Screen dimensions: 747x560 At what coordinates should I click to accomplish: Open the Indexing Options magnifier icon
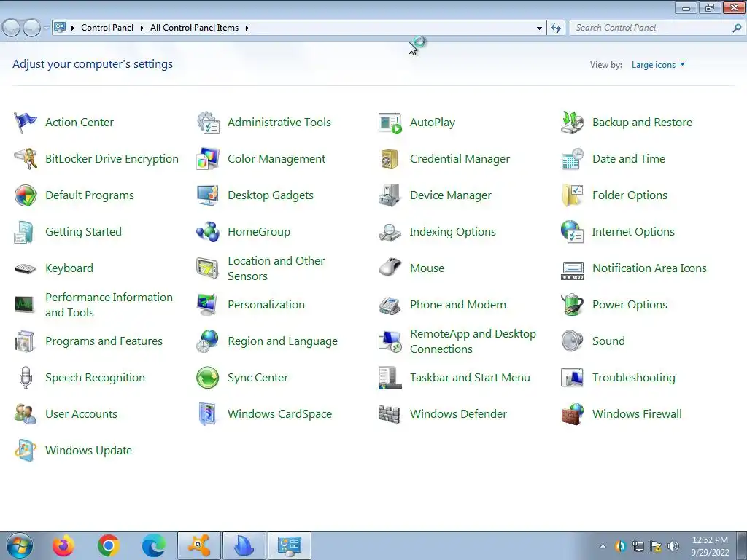(x=390, y=233)
